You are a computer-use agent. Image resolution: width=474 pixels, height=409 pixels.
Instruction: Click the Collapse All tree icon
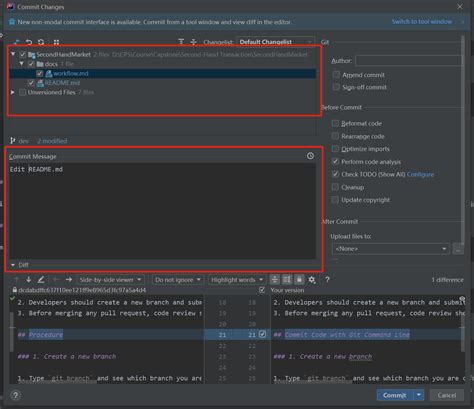pyautogui.click(x=193, y=42)
